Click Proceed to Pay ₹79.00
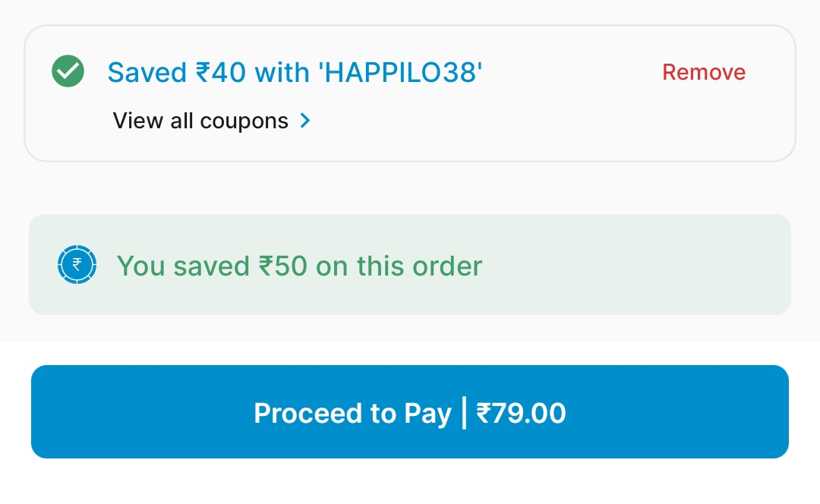The height and width of the screenshot is (504, 820). coord(409,412)
